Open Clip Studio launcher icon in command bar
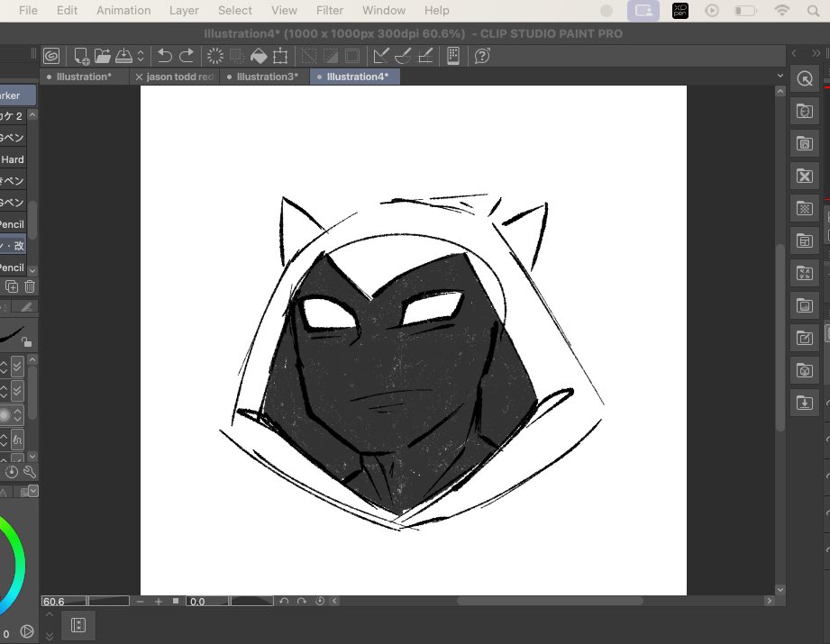Image resolution: width=830 pixels, height=644 pixels. click(51, 56)
